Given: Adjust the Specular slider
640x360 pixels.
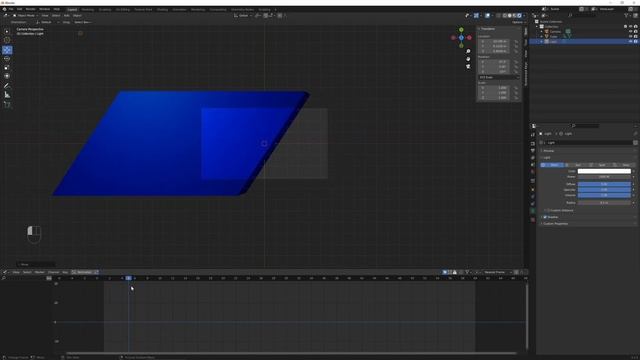Looking at the screenshot, I should tap(604, 190).
